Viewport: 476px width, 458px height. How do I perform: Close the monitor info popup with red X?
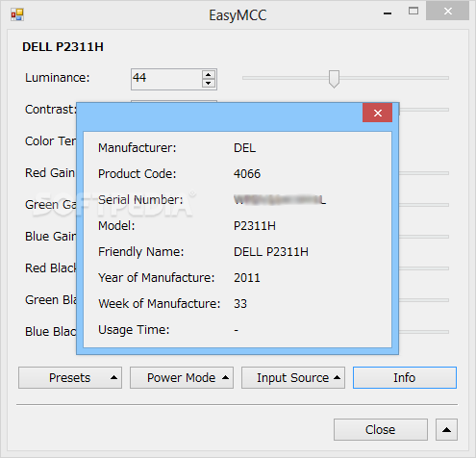(377, 113)
